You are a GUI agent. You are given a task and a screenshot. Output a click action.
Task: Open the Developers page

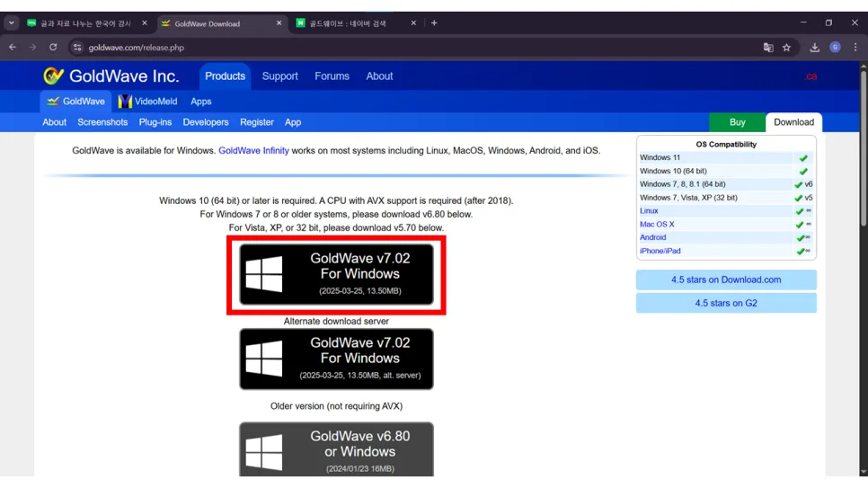click(206, 122)
